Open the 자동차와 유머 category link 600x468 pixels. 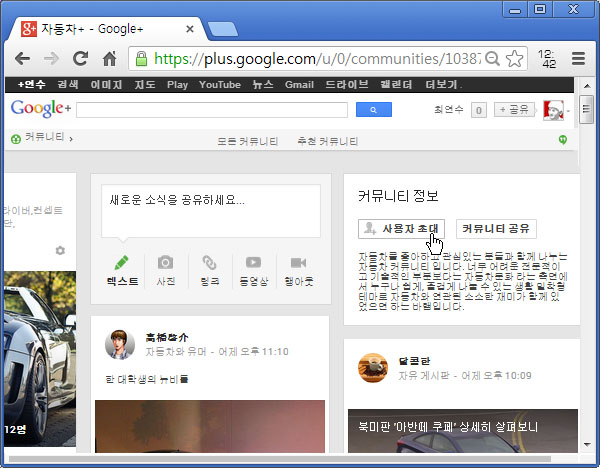tap(176, 351)
